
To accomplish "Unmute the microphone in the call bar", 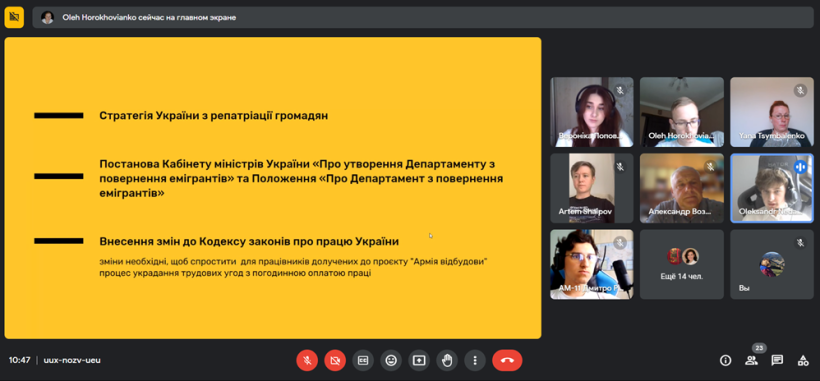I will coord(307,360).
